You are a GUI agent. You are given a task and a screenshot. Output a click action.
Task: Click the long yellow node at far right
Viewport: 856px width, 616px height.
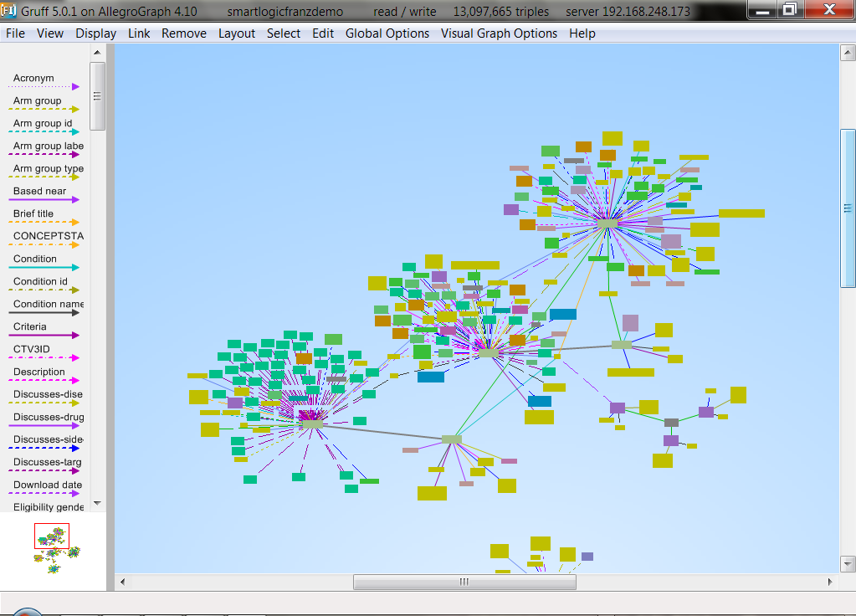[x=741, y=213]
